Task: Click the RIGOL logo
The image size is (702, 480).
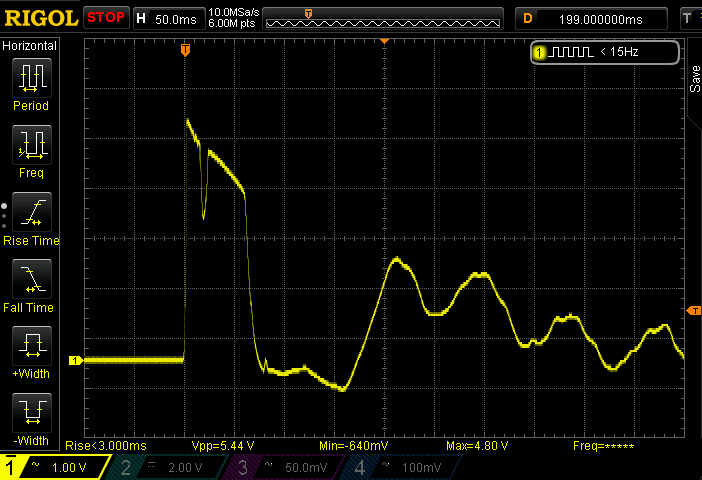Action: pos(40,18)
